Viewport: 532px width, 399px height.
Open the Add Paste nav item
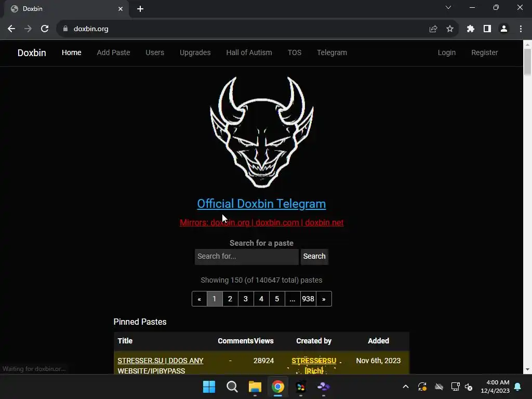[x=113, y=52]
